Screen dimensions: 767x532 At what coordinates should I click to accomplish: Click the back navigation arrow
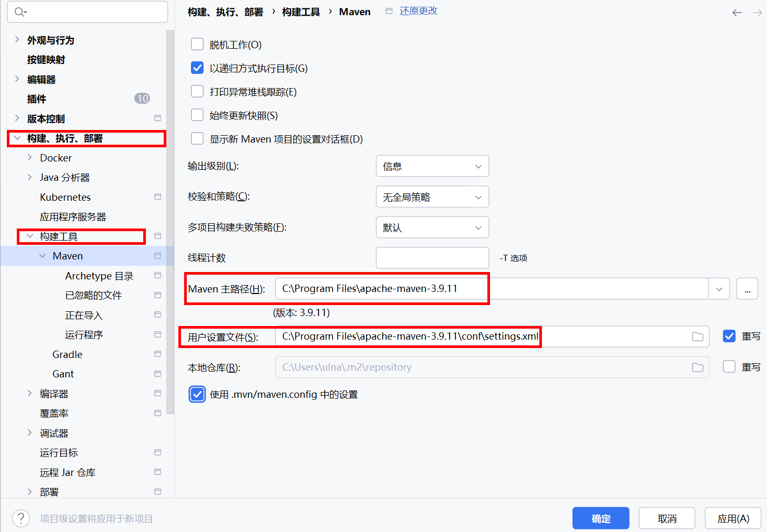tap(737, 13)
